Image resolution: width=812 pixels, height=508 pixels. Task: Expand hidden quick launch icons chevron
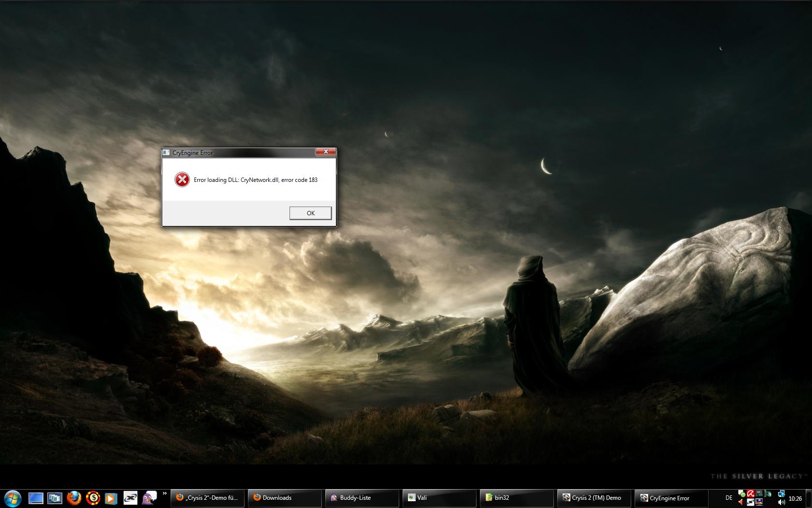tap(164, 493)
